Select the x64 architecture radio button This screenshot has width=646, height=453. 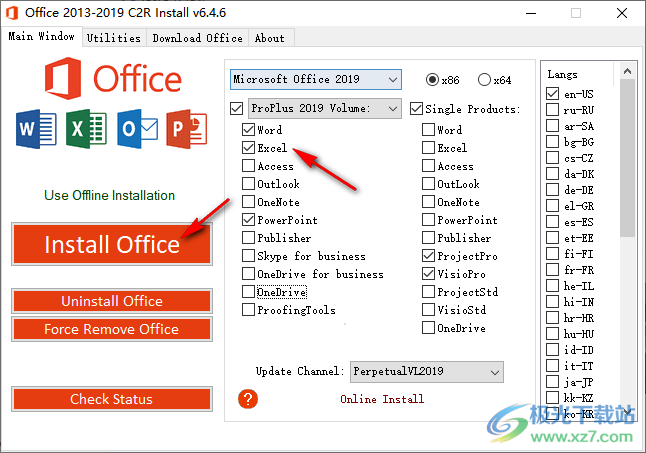coord(484,79)
